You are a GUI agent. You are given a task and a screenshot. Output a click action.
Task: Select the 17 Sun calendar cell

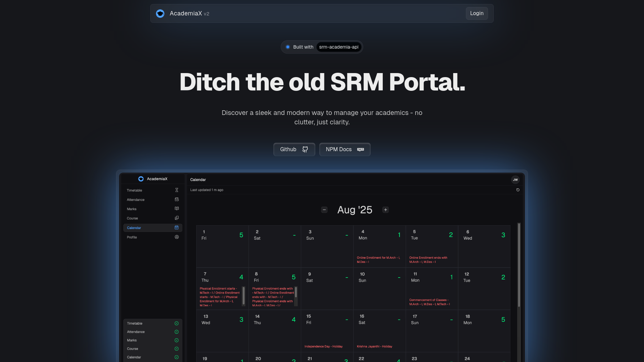tap(432, 331)
